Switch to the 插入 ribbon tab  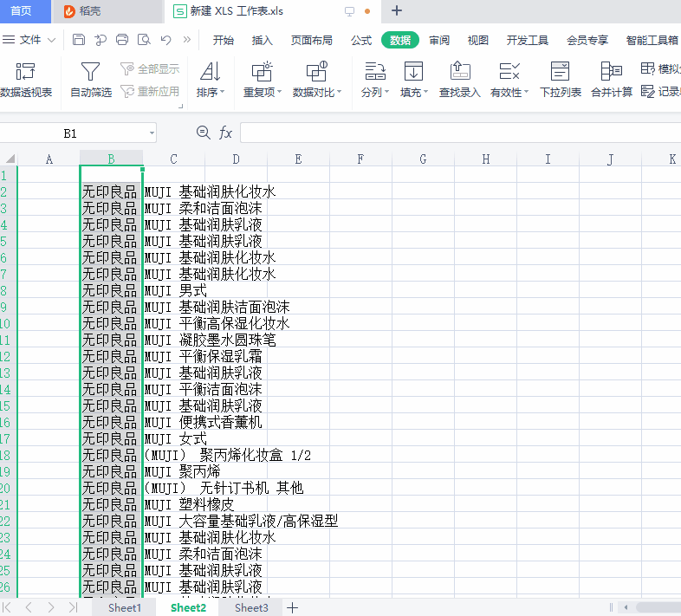[x=262, y=41]
